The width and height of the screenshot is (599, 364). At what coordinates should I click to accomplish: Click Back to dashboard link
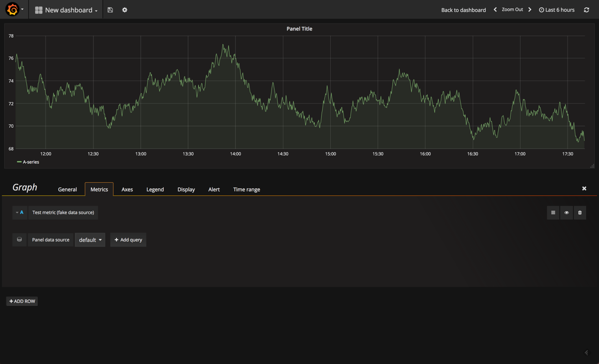coord(463,10)
